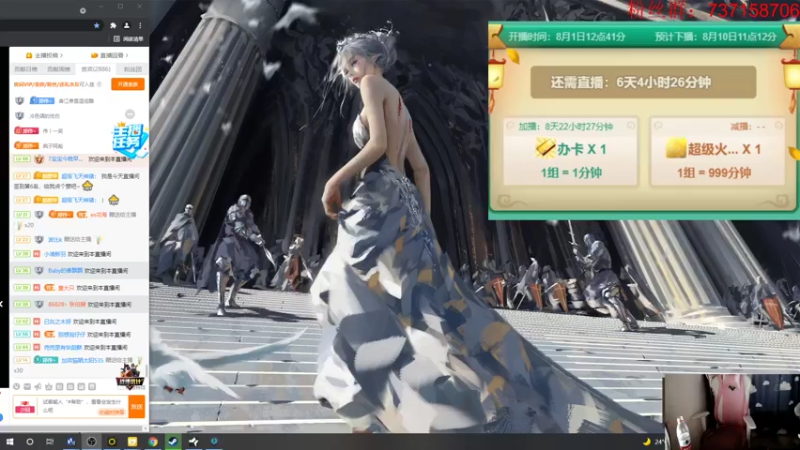Image resolution: width=800 pixels, height=450 pixels.
Task: Click the crown icon in chat toolbar
Action: click(48, 387)
